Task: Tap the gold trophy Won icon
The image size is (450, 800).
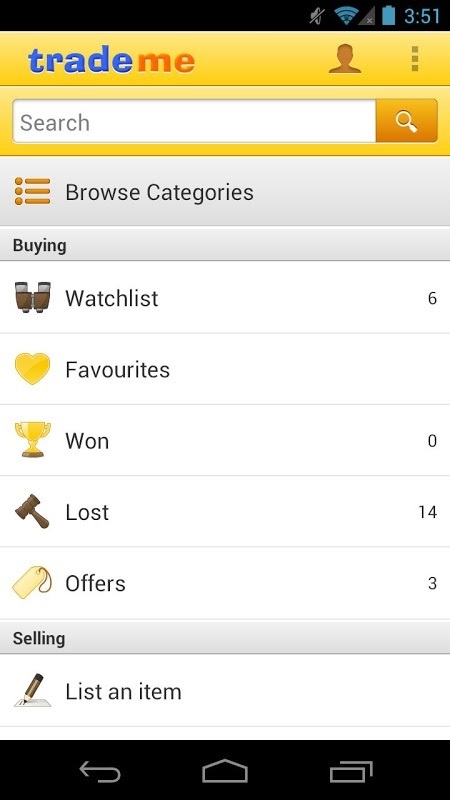Action: [33, 440]
